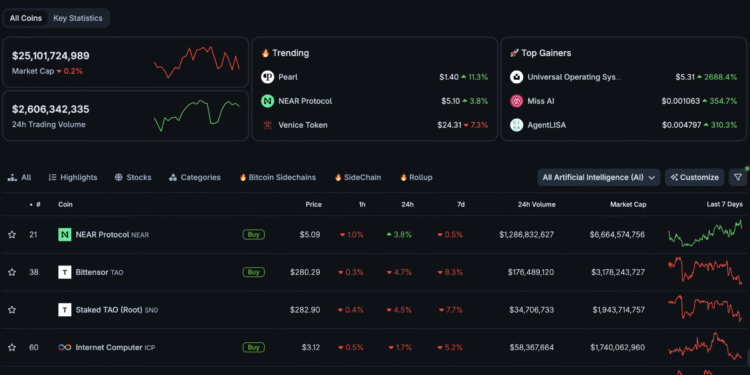
Task: Click the fire icon beside Trending
Action: [x=265, y=53]
